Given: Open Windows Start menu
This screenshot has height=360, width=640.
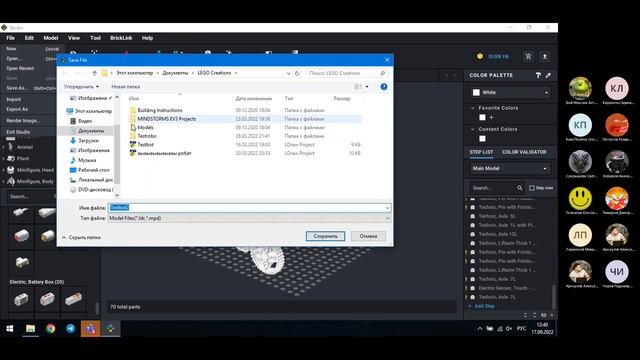Looking at the screenshot, I should tap(10, 329).
